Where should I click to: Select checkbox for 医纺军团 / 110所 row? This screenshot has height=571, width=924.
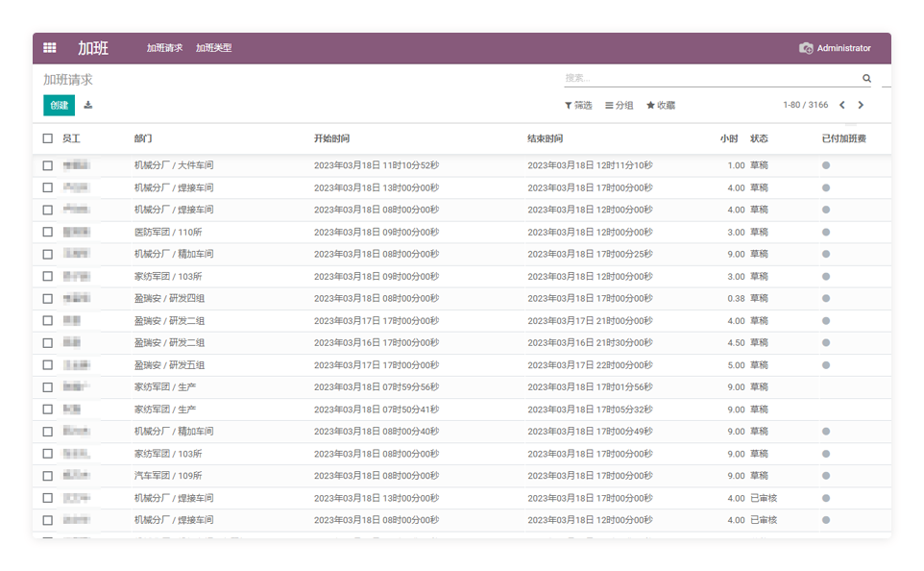click(48, 232)
